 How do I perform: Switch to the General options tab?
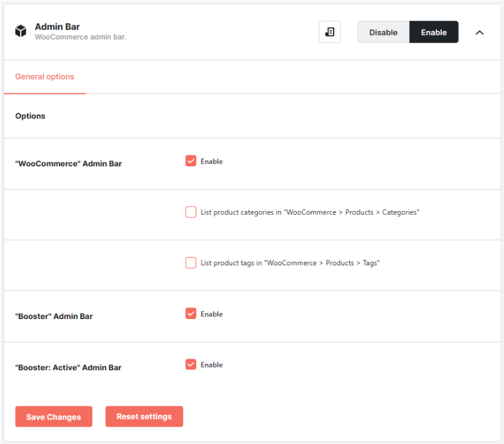click(x=45, y=77)
